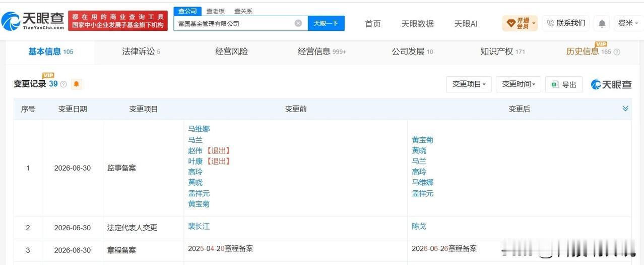
Task: Clear the search box text
Action: coord(298,23)
